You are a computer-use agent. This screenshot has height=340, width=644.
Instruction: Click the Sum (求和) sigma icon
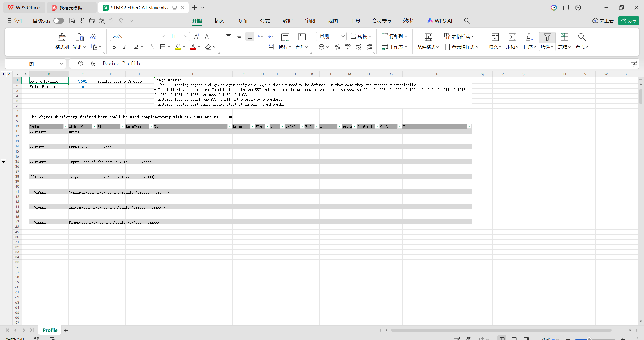(512, 37)
